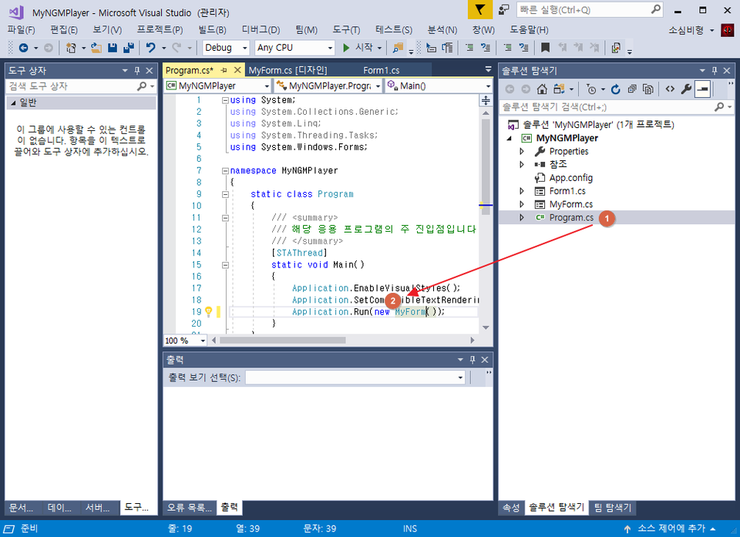Screen dimensions: 740x537
Task: Click the editor horizontal scrollbar thumb
Action: pyautogui.click(x=283, y=340)
